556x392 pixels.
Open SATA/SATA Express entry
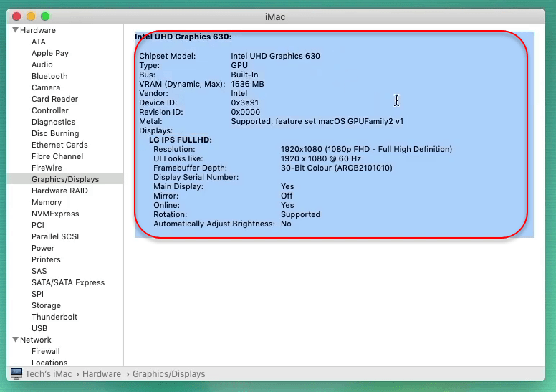(68, 283)
